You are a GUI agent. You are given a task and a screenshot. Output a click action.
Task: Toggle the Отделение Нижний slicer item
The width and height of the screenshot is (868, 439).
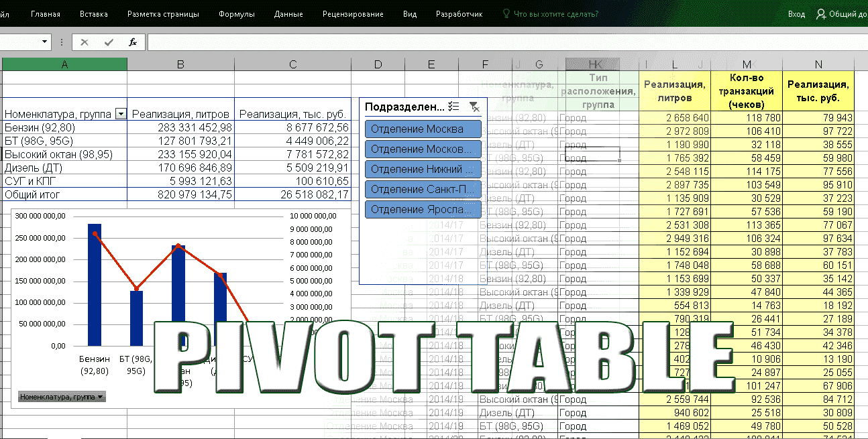click(423, 170)
